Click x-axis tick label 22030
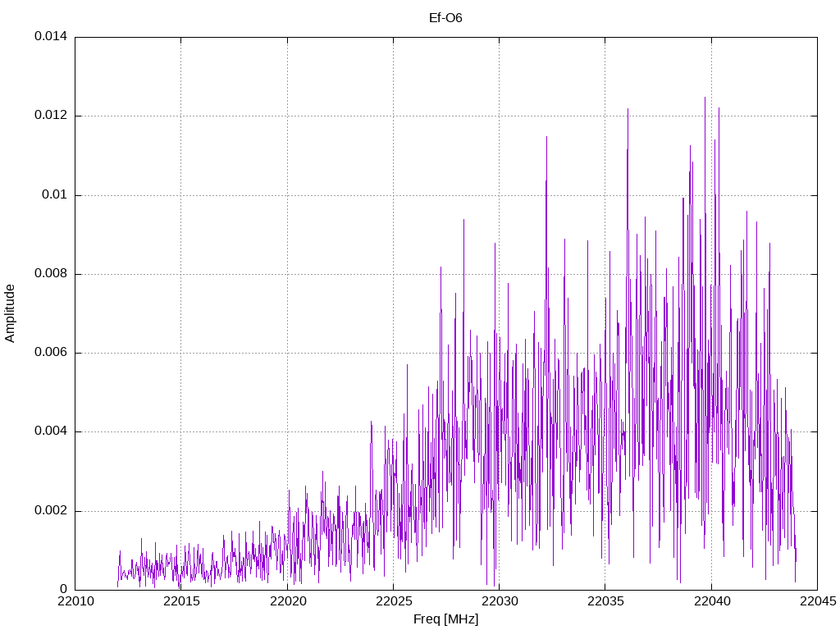Screen dimensions: 840x630 coord(500,601)
